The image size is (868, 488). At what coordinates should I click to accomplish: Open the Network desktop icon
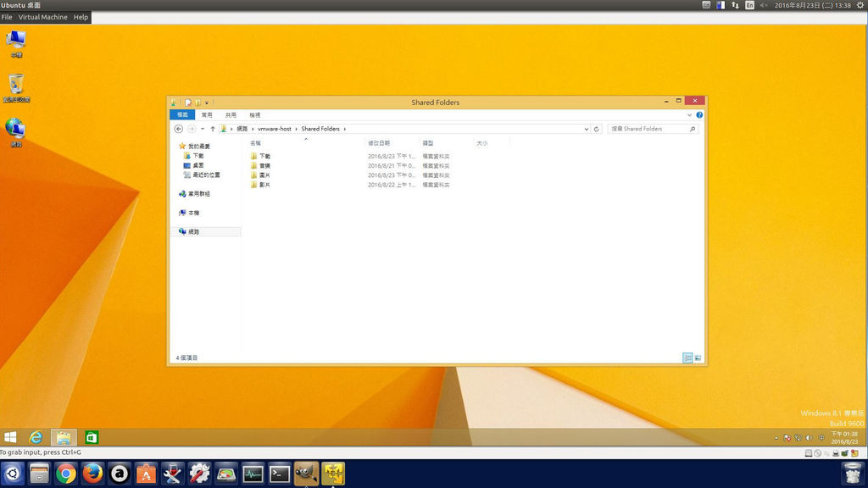16,133
